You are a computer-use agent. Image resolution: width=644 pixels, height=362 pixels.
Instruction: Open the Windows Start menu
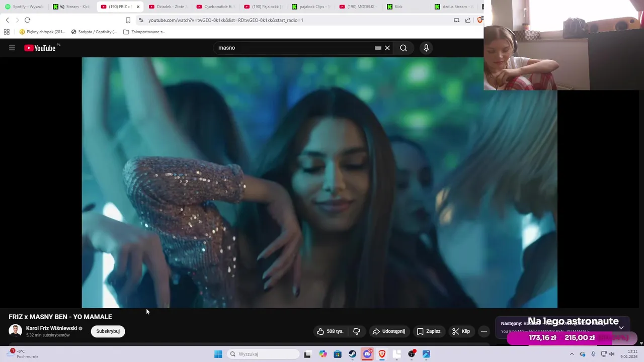[218, 354]
